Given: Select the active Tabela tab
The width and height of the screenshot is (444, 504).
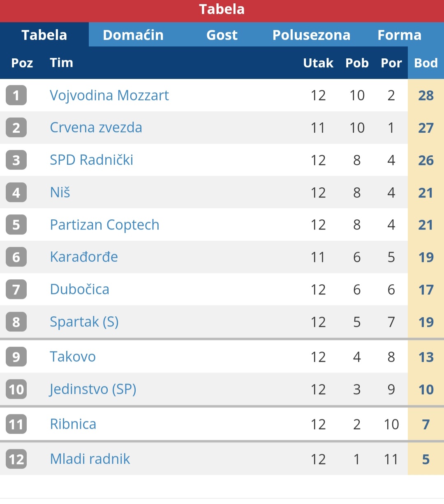Looking at the screenshot, I should 44,35.
